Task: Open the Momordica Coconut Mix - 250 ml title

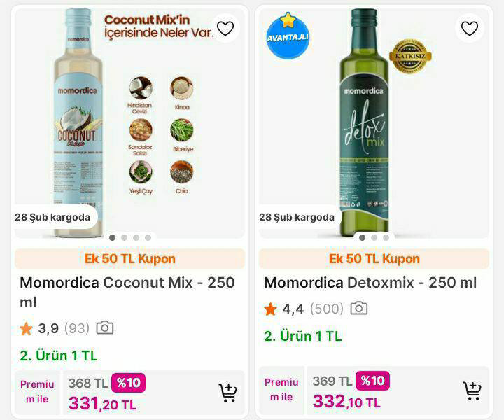Action: 127,292
